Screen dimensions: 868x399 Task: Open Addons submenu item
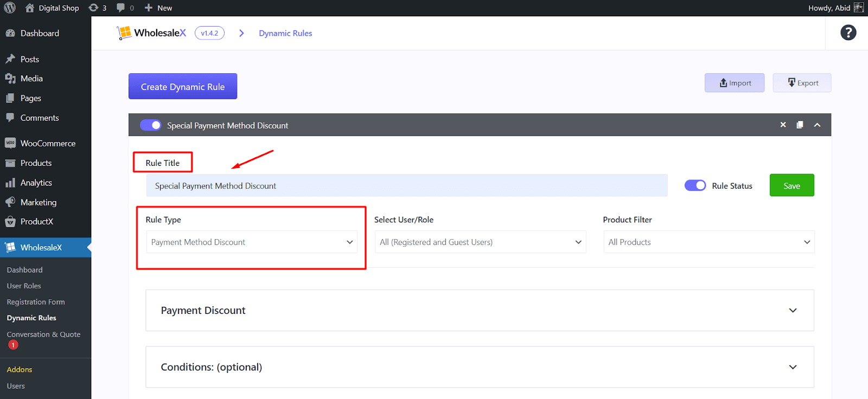tap(20, 369)
